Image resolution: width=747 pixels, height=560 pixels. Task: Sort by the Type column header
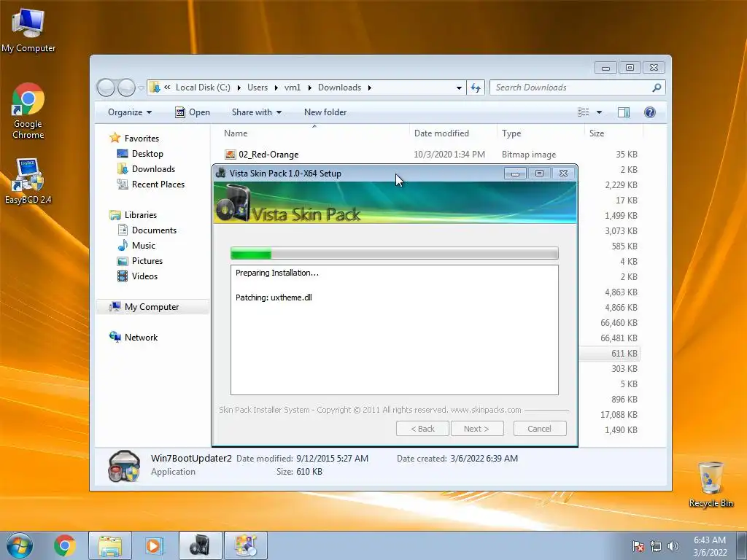pyautogui.click(x=541, y=133)
